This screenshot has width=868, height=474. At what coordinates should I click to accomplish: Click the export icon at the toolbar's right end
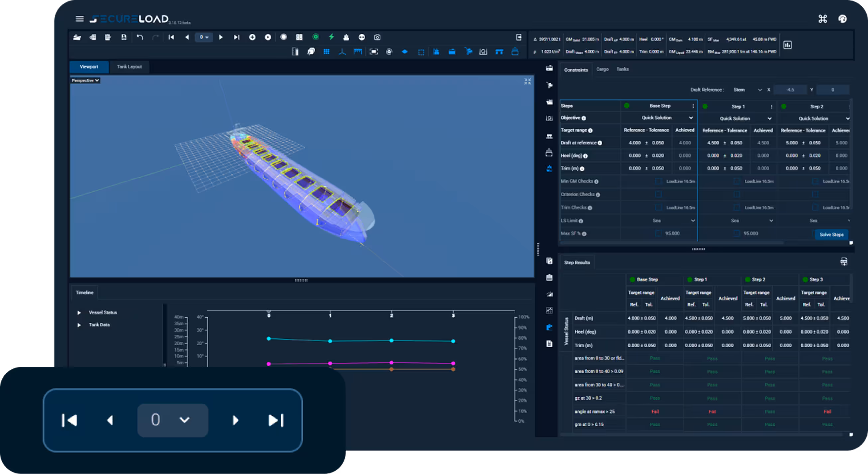(x=519, y=37)
